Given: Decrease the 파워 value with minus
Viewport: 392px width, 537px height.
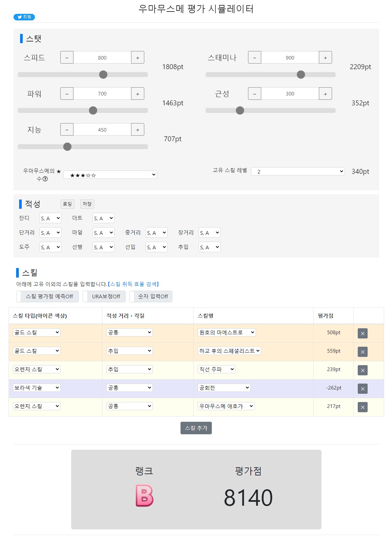Looking at the screenshot, I should tap(67, 94).
